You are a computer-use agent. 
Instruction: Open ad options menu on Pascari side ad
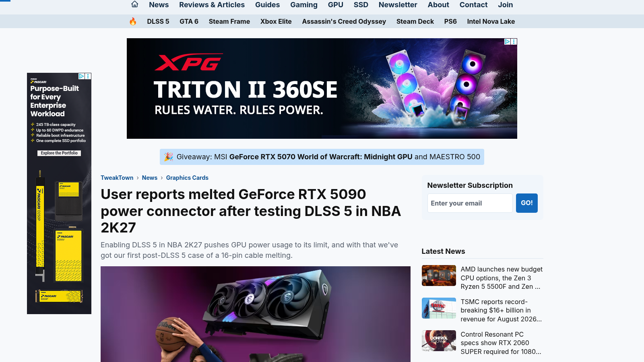tap(88, 76)
